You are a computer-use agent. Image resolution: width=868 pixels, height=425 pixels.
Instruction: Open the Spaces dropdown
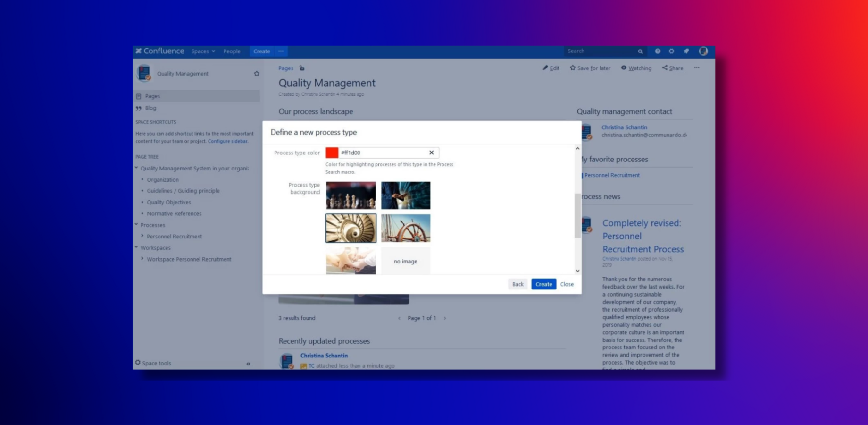(202, 51)
